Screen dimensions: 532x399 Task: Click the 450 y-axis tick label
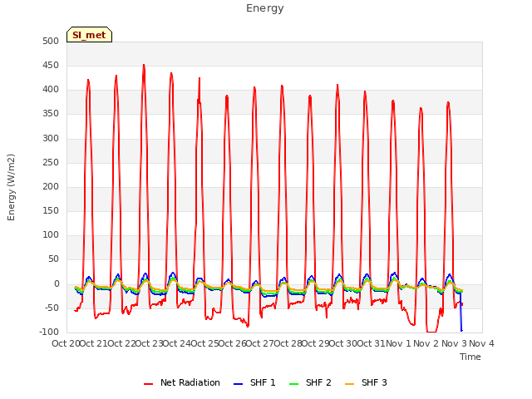51,65
